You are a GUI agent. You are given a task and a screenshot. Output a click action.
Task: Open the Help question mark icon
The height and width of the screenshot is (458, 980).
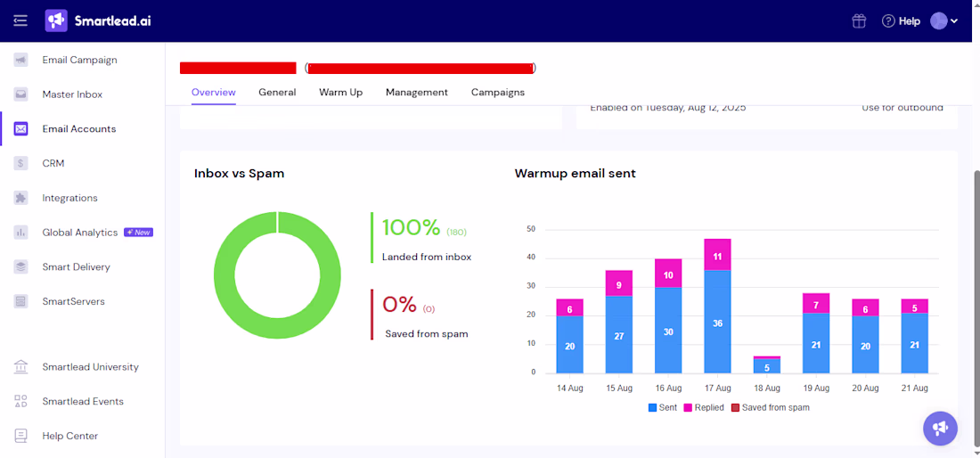888,20
